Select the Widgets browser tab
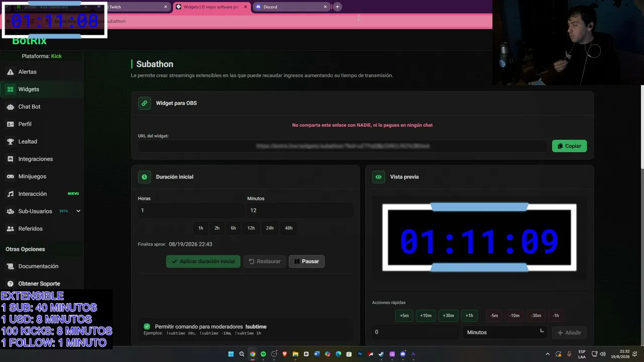The width and height of the screenshot is (644, 362). [x=211, y=7]
